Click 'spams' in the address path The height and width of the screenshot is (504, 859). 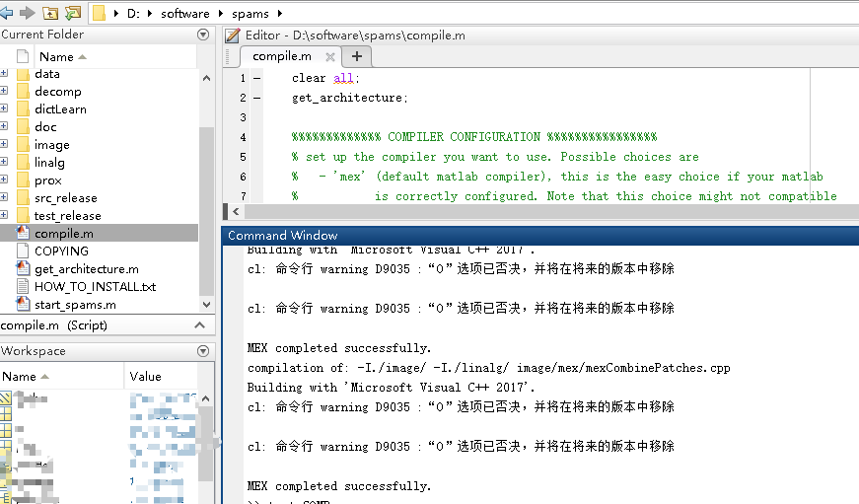(251, 14)
